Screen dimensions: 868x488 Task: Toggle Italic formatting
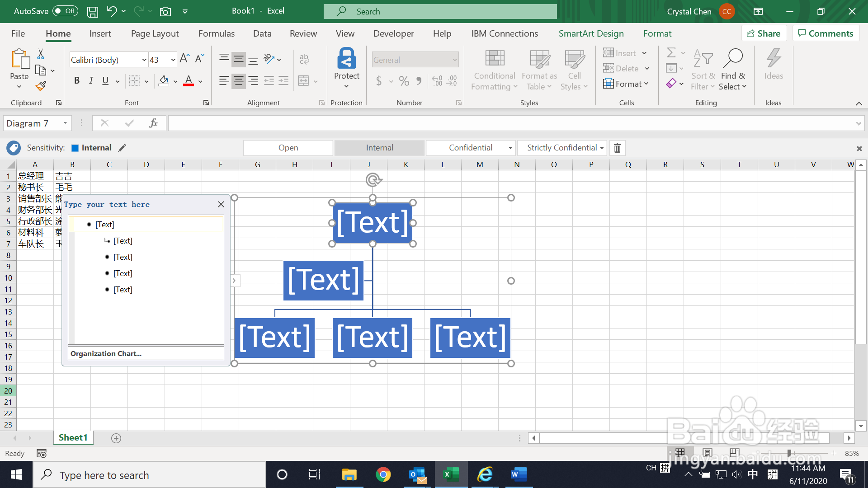(91, 80)
